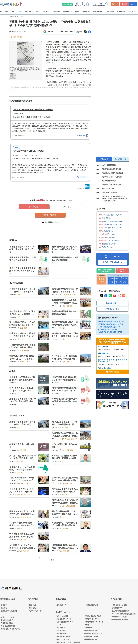Screen dimensions: 138x644
Task: Click the 地方行政 tag under the headline
Action: (20, 37)
